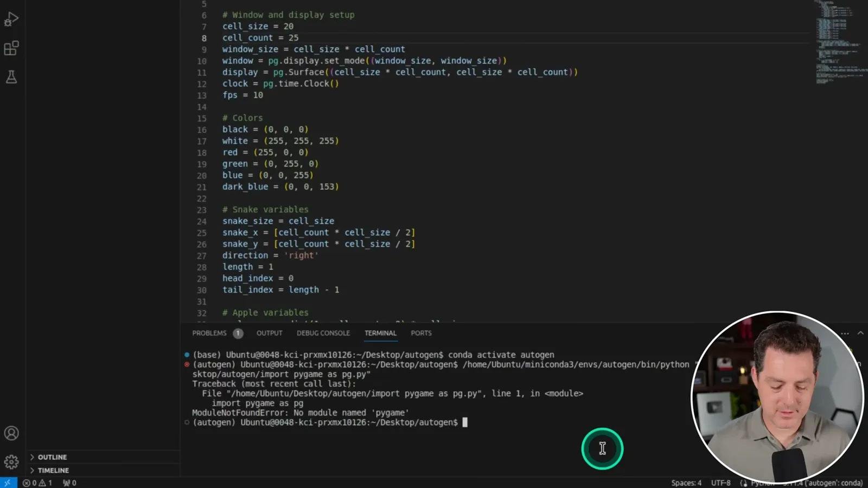Click the 'conda activate autogen' terminal line

click(x=501, y=355)
